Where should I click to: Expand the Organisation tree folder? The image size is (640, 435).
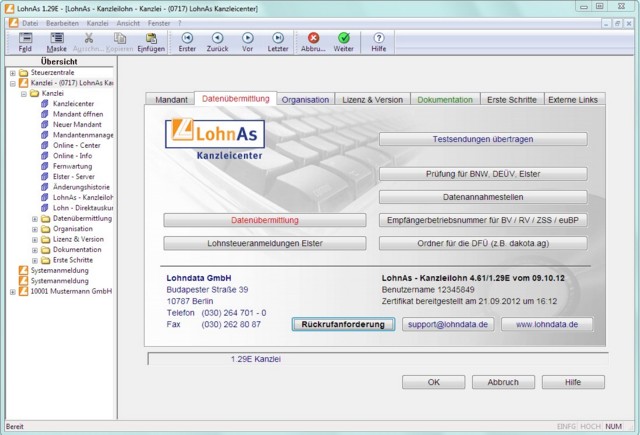coord(35,229)
